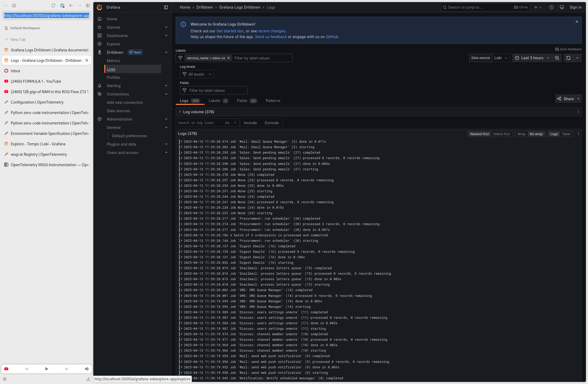Click the dock menu sidebar icon

click(166, 7)
